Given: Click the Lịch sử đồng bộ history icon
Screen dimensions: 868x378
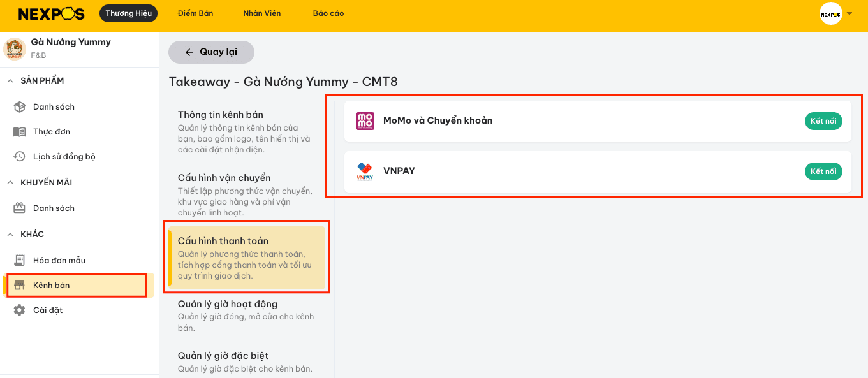Looking at the screenshot, I should coord(20,156).
